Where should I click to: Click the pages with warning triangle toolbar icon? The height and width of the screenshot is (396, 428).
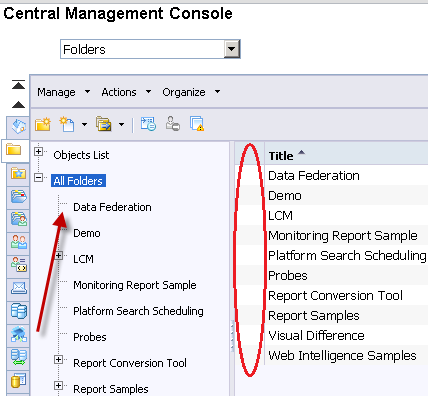197,124
